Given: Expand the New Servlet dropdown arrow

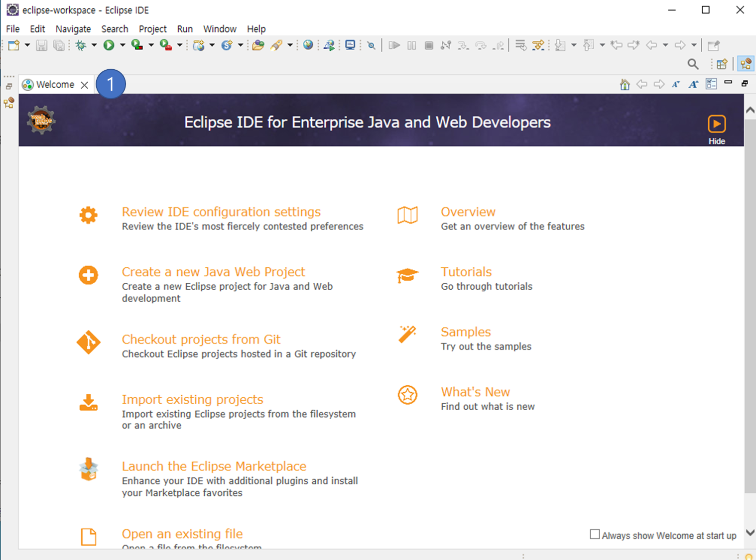Looking at the screenshot, I should [241, 45].
